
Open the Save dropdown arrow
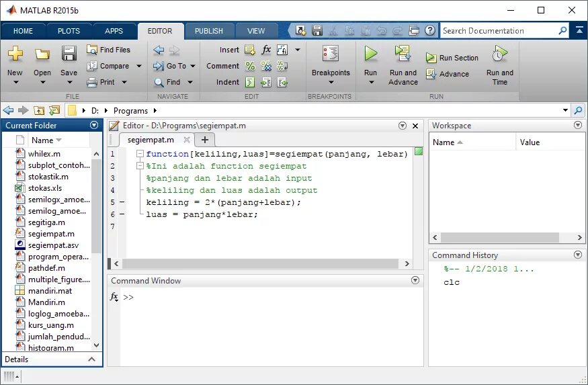[69, 82]
